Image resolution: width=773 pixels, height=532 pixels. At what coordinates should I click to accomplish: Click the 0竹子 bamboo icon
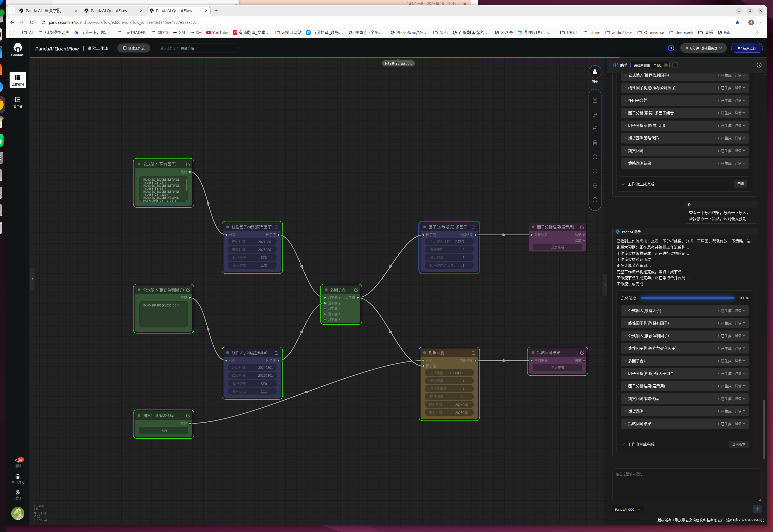pyautogui.click(x=18, y=495)
